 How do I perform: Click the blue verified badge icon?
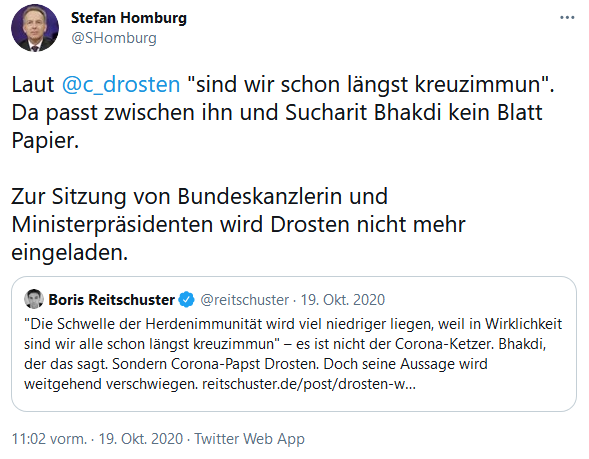tap(186, 300)
